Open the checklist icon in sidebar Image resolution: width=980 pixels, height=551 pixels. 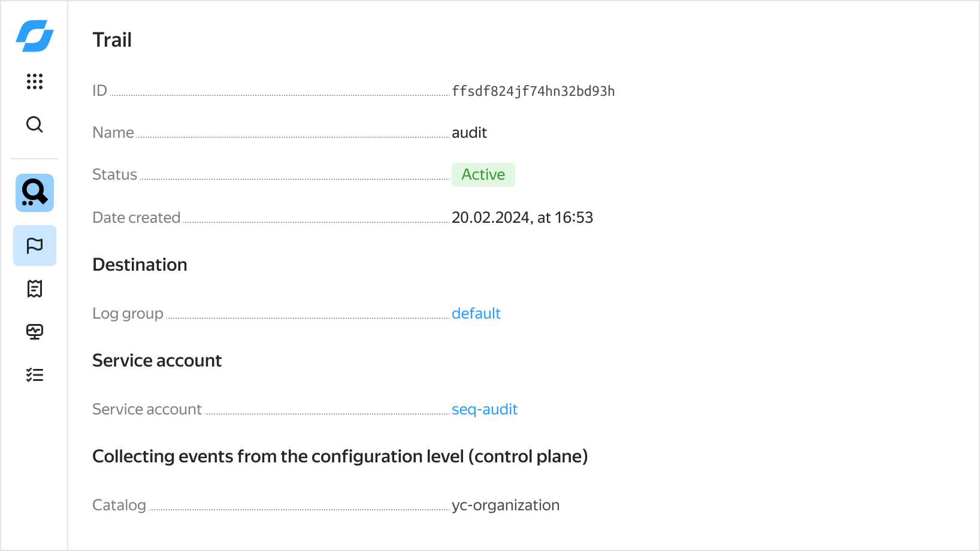35,375
